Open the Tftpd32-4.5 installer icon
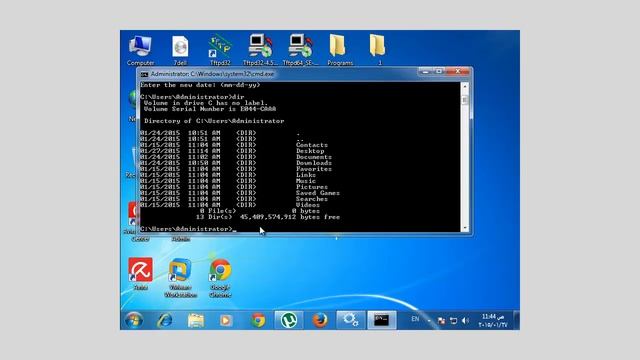 click(260, 50)
